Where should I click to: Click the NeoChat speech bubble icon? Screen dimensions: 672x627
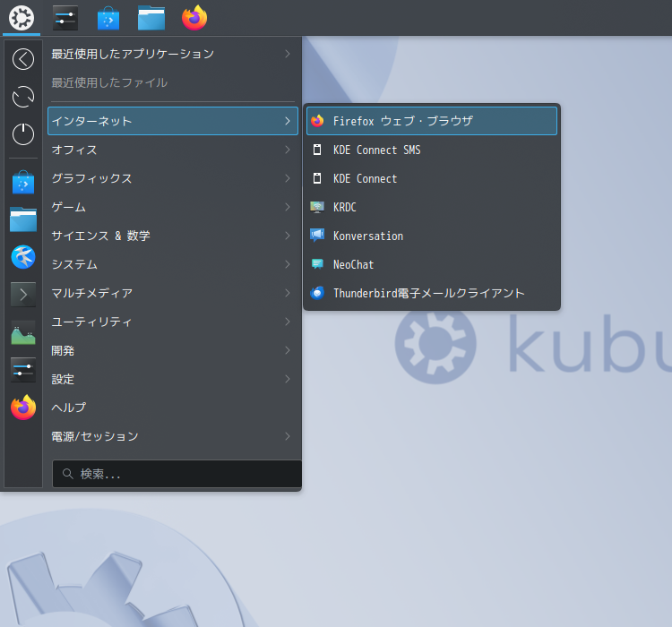pos(317,264)
